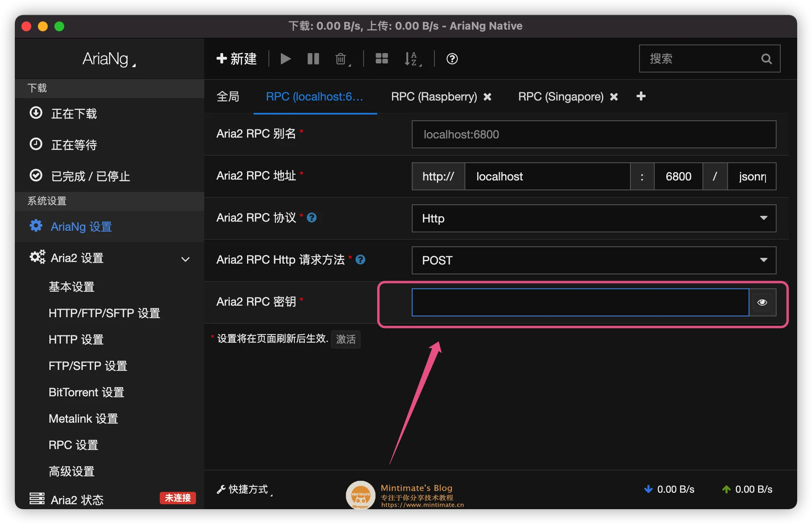Viewport: 812px width, 524px height.
Task: Click the localhost host address field
Action: (x=548, y=176)
